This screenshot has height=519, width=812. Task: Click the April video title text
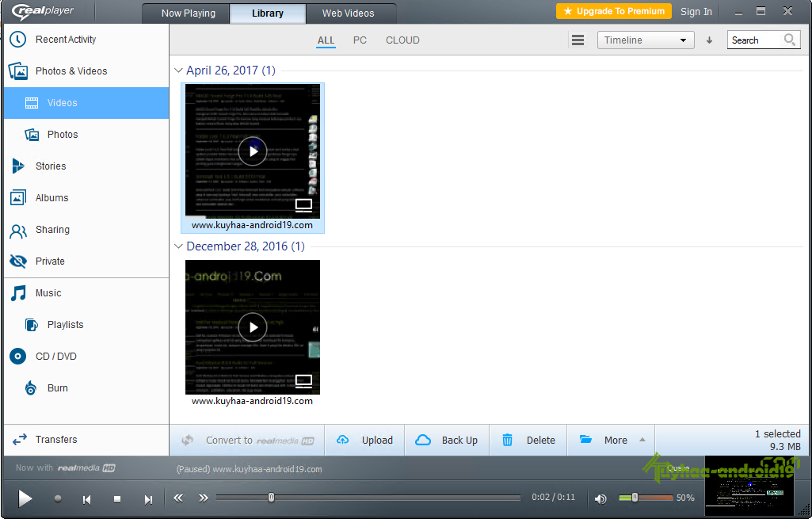click(x=252, y=225)
